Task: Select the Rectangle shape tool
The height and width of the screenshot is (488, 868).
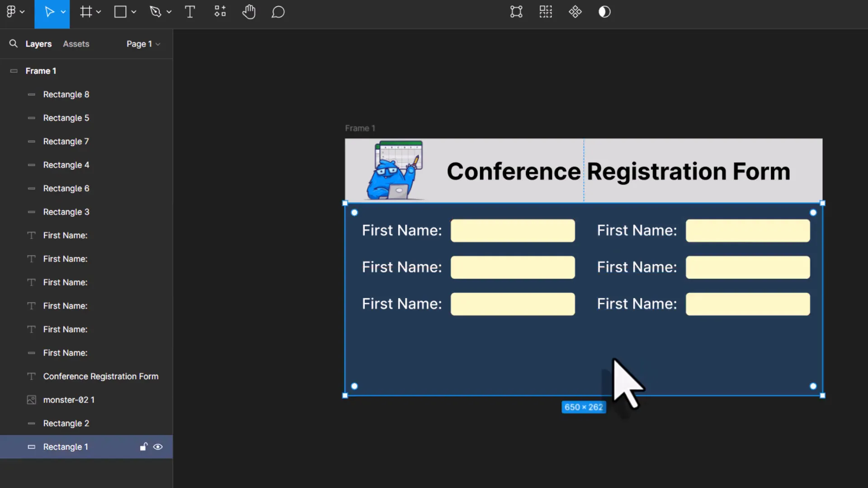Action: click(x=121, y=12)
